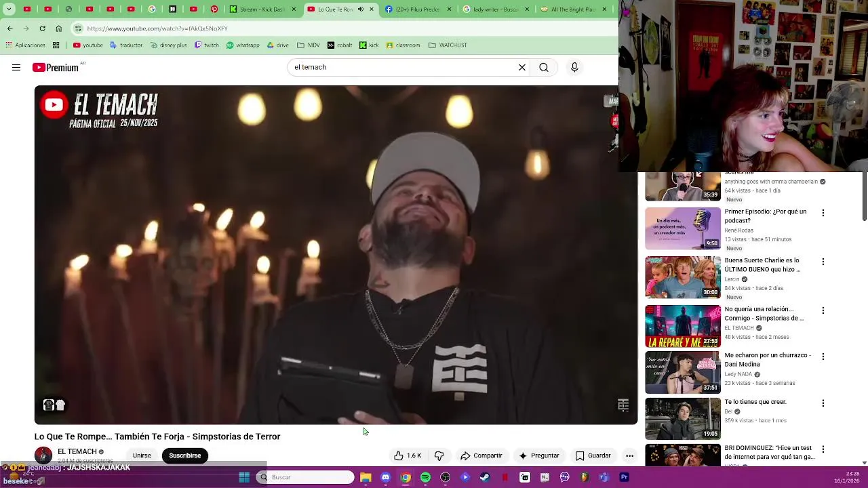This screenshot has height=488, width=868.
Task: Open Steam from the taskbar
Action: (485, 477)
